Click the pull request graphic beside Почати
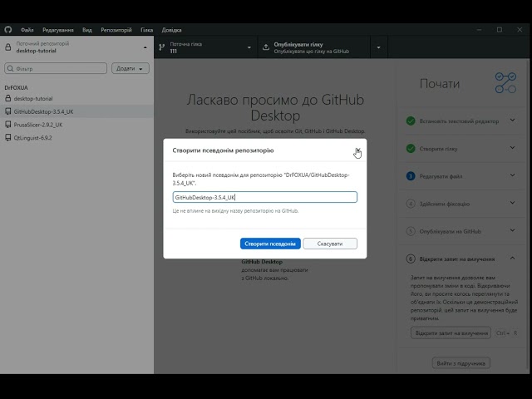Viewport: 532px width, 399px height. click(505, 83)
